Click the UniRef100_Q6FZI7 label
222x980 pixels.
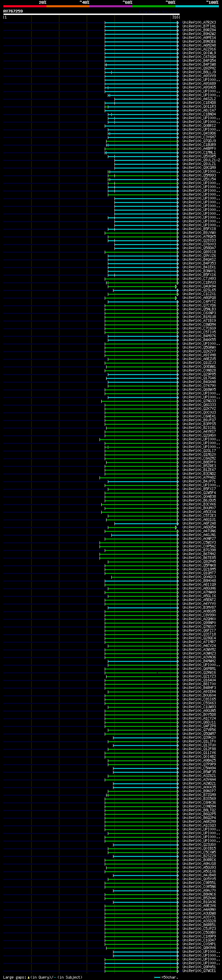[x=199, y=630]
